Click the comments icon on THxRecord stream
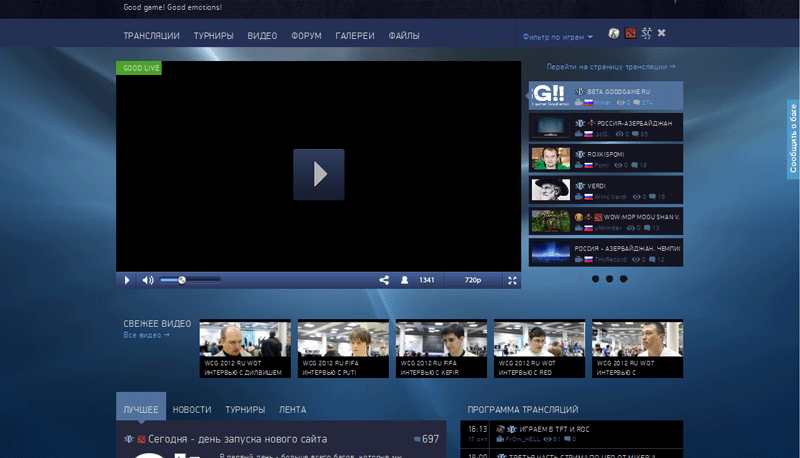 [x=652, y=260]
